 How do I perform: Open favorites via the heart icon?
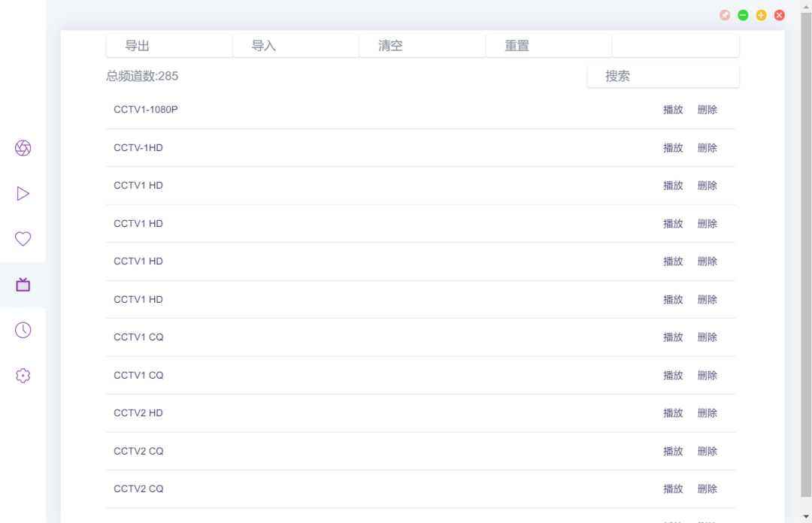tap(23, 239)
